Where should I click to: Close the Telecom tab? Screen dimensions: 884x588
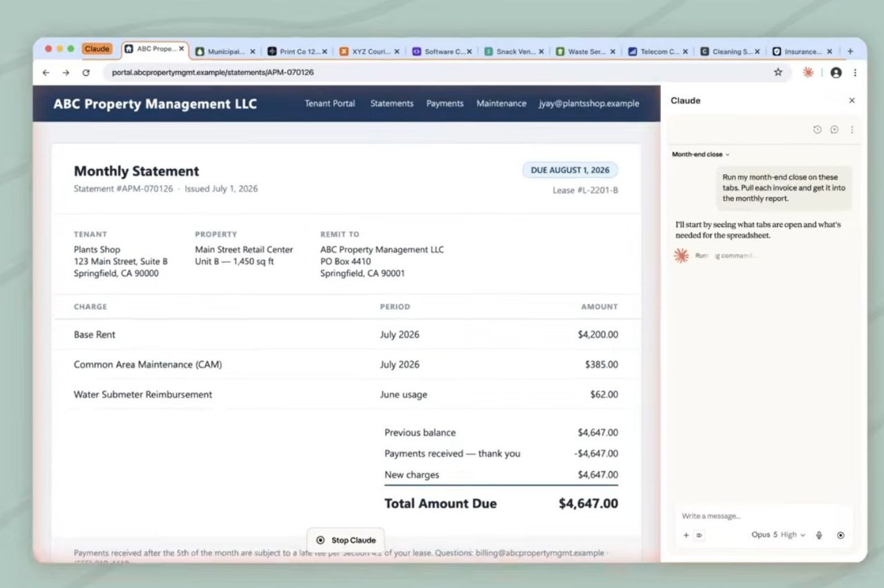(686, 52)
